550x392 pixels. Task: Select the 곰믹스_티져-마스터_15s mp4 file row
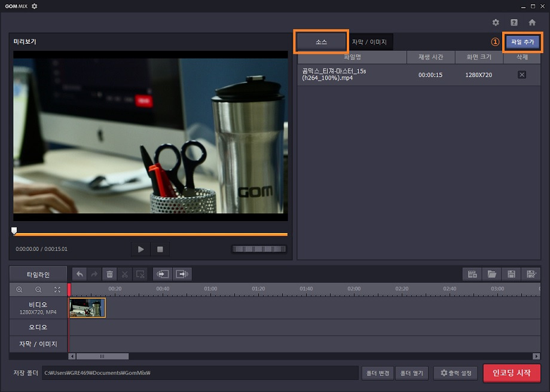click(x=419, y=75)
